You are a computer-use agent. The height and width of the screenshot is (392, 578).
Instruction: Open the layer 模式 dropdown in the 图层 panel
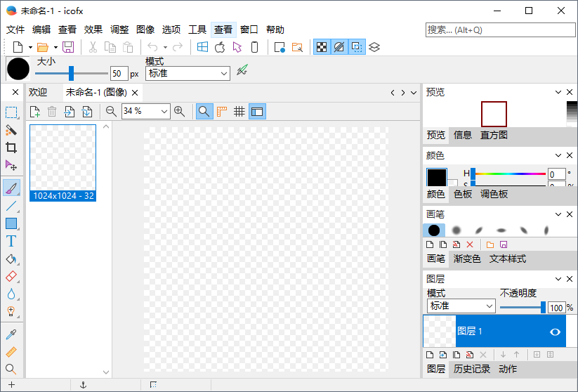point(461,306)
